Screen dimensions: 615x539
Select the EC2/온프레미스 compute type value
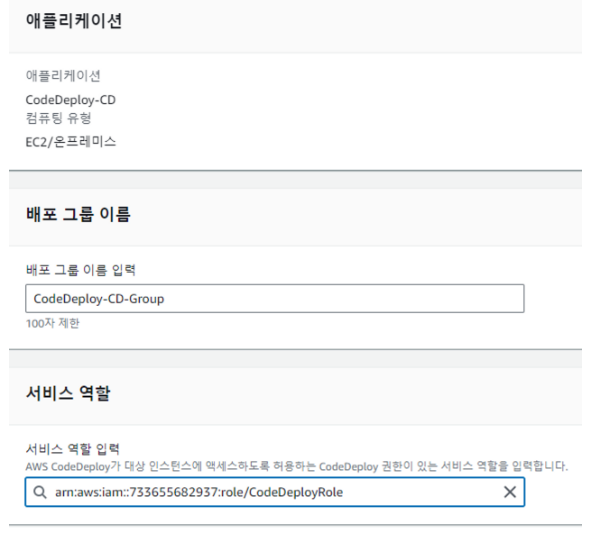click(x=71, y=142)
